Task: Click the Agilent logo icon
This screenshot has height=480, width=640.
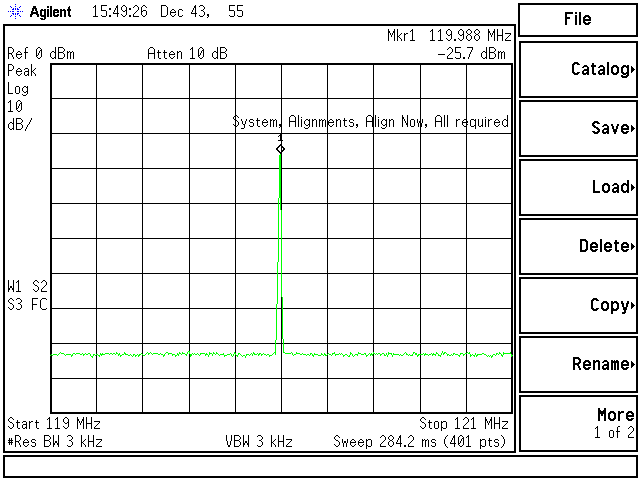Action: [x=14, y=14]
